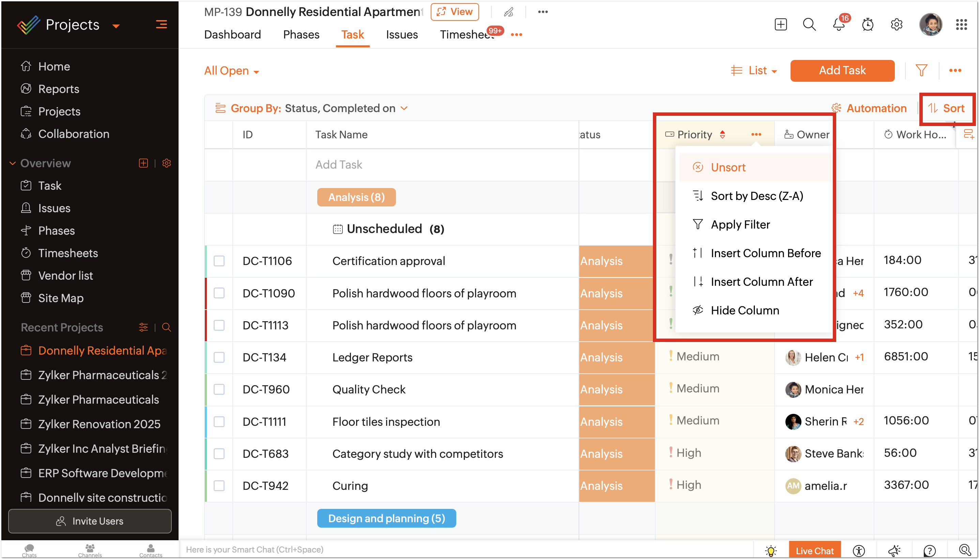This screenshot has height=560, width=980.
Task: Open Overview settings gear in sidebar
Action: (x=166, y=163)
